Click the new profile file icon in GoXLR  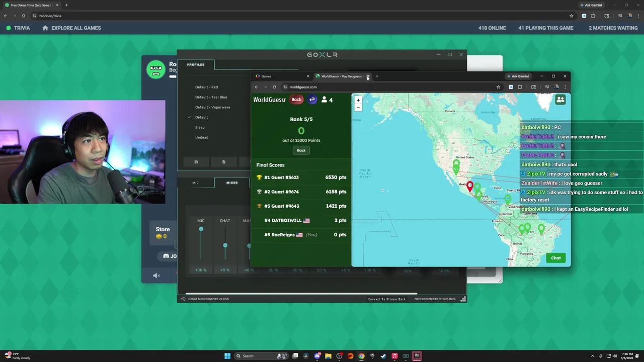pos(223,162)
